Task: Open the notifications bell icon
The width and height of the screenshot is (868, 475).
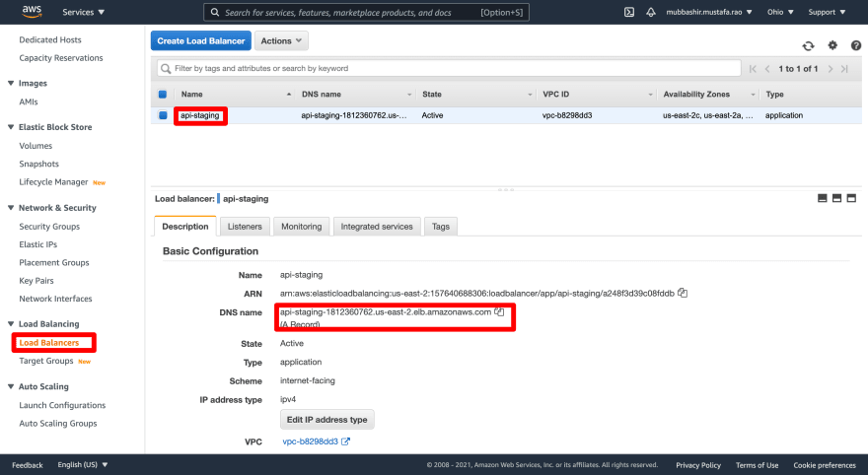Action: coord(651,12)
